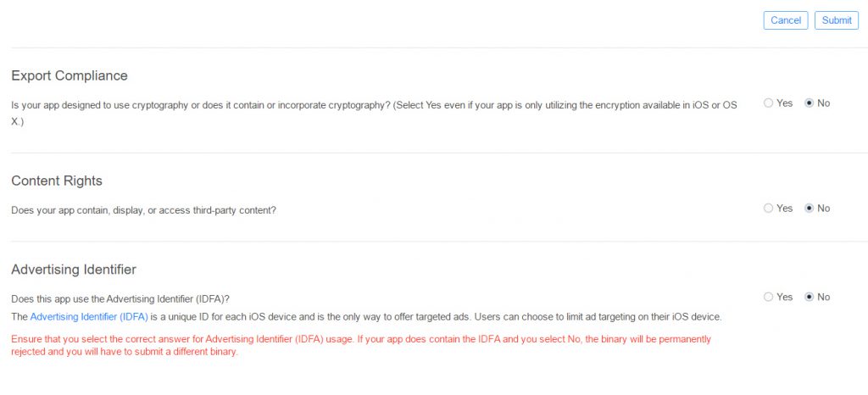Choose No radio for Content Rights

pos(809,208)
